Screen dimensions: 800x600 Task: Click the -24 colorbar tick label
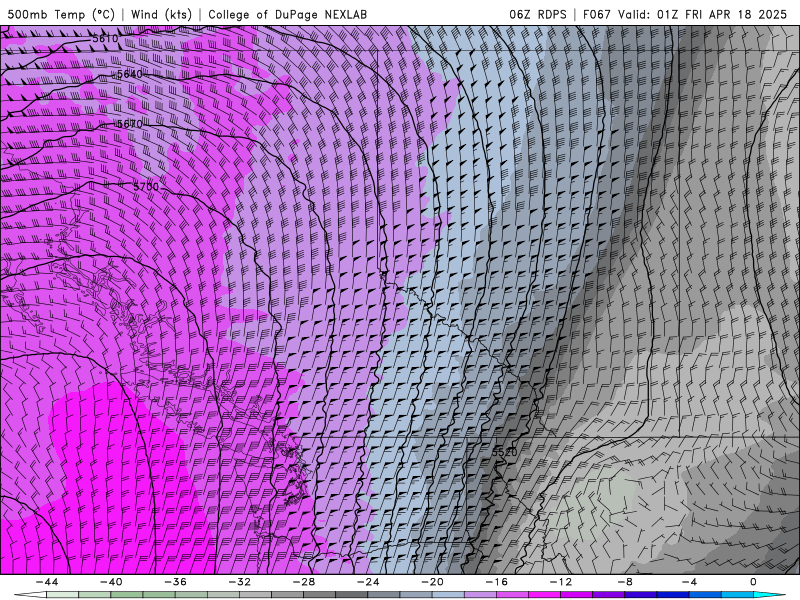click(x=368, y=582)
